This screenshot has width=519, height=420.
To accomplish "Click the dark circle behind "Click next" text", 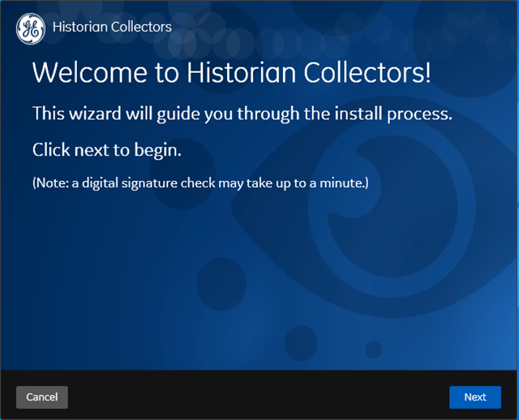I will pos(182,174).
